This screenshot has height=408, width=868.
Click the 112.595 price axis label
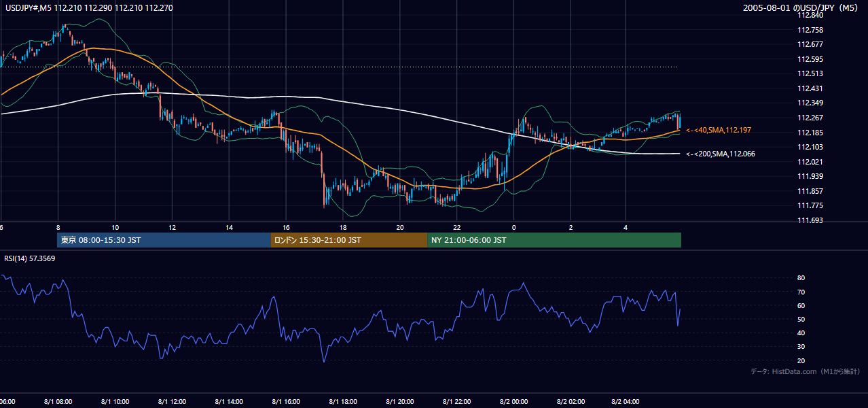[x=810, y=59]
